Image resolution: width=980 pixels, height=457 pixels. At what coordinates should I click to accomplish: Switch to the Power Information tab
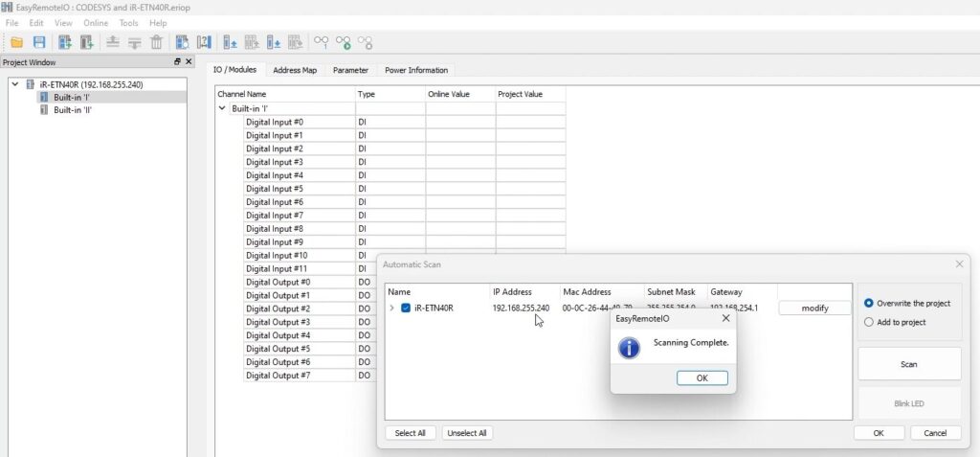[x=416, y=70]
